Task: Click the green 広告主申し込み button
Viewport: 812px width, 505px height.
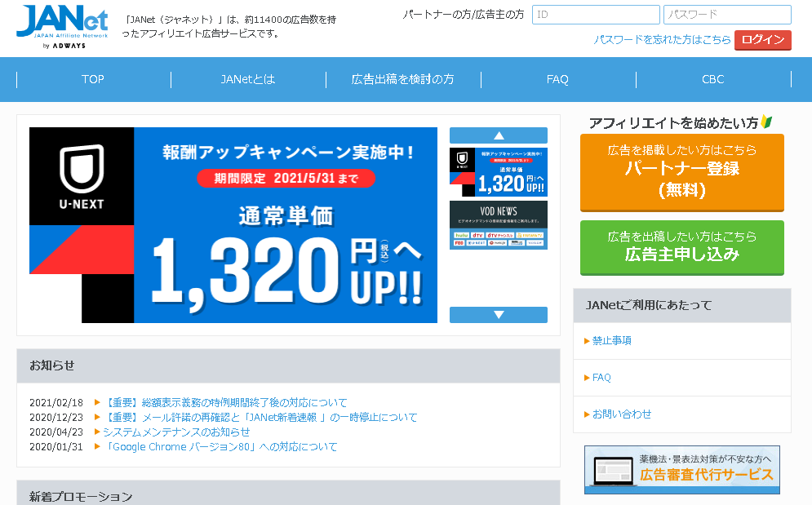Action: click(x=682, y=247)
